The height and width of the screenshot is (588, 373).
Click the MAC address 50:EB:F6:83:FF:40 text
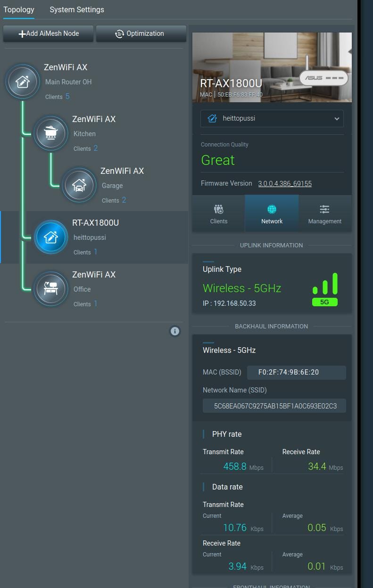(240, 95)
